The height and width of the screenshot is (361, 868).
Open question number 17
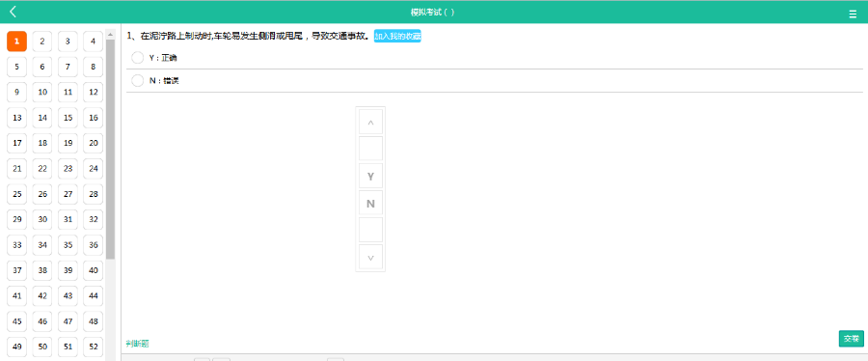[x=16, y=144]
